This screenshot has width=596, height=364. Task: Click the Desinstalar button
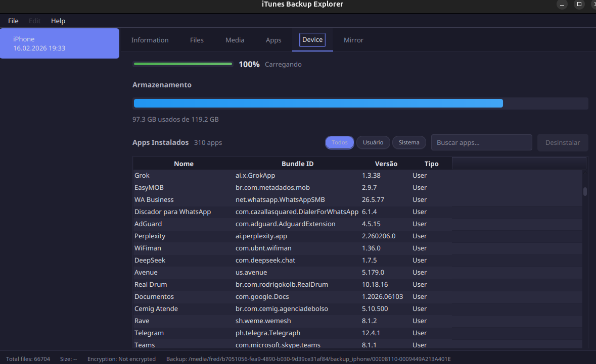pyautogui.click(x=563, y=142)
